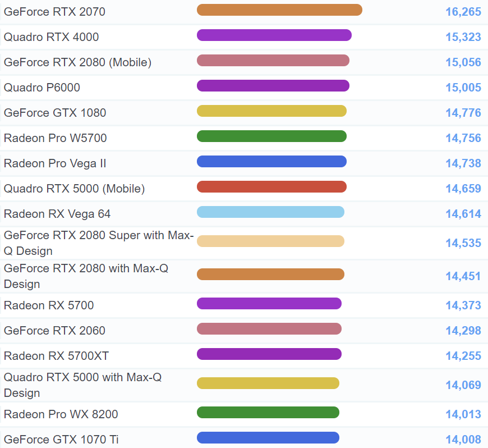Open the Radeon Pro WX 8200 entry
Viewport: 488px width, 448px height.
61,414
